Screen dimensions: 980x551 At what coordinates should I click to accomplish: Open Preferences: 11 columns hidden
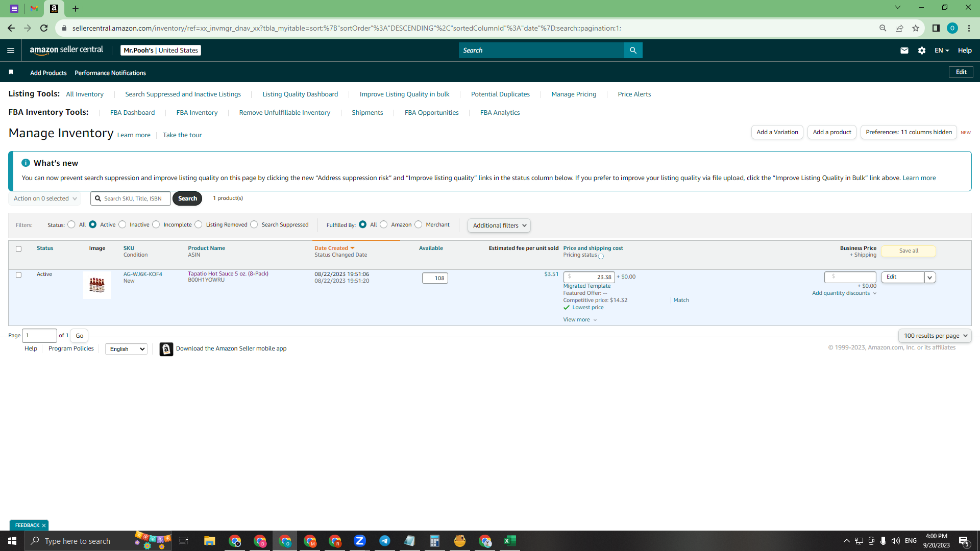(x=909, y=132)
